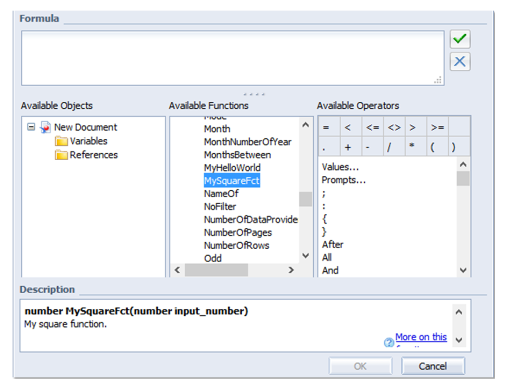
Task: Select MyHelloWorld in Available Functions
Action: pyautogui.click(x=232, y=168)
